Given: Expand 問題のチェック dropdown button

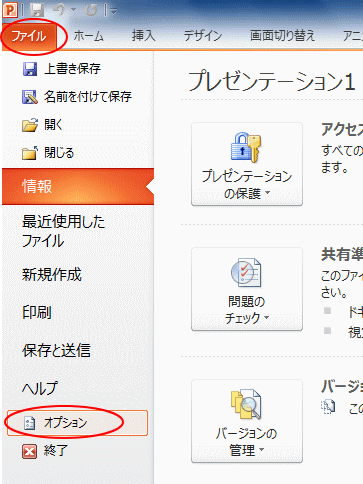Looking at the screenshot, I should click(247, 289).
